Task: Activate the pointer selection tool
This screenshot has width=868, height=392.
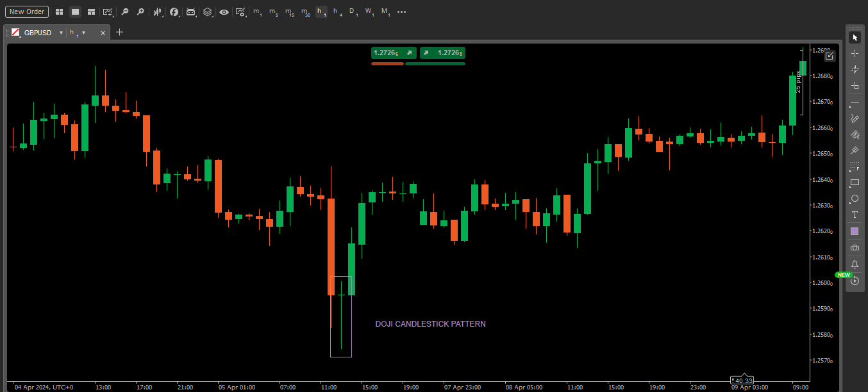Action: pos(855,37)
